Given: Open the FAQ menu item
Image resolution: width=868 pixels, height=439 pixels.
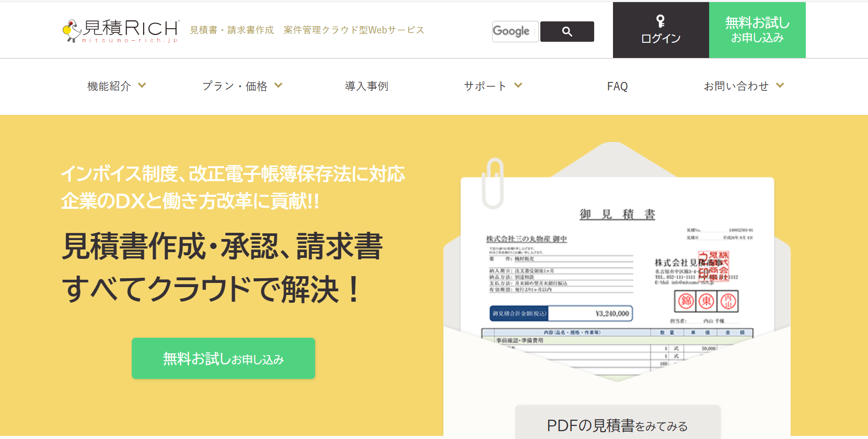Looking at the screenshot, I should click(x=617, y=86).
